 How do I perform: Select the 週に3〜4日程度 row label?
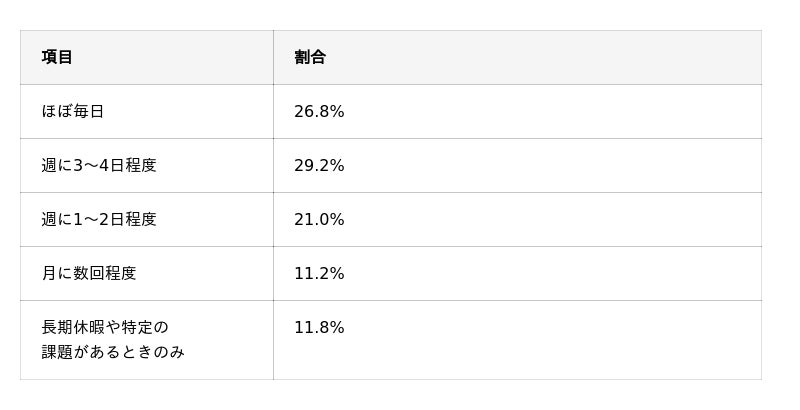pyautogui.click(x=99, y=165)
